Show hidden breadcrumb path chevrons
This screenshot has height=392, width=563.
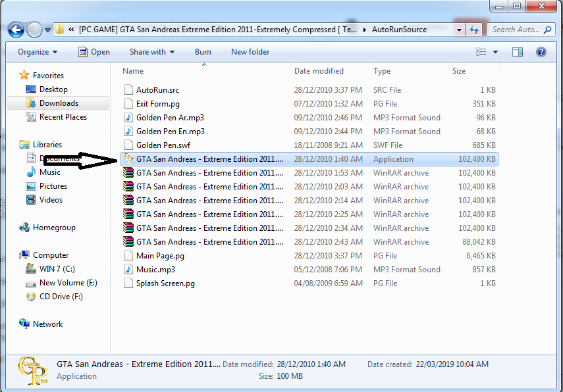click(71, 30)
